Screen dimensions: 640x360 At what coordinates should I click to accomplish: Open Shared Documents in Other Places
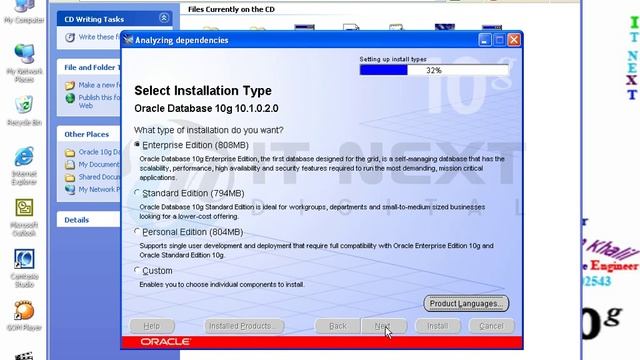pos(99,177)
